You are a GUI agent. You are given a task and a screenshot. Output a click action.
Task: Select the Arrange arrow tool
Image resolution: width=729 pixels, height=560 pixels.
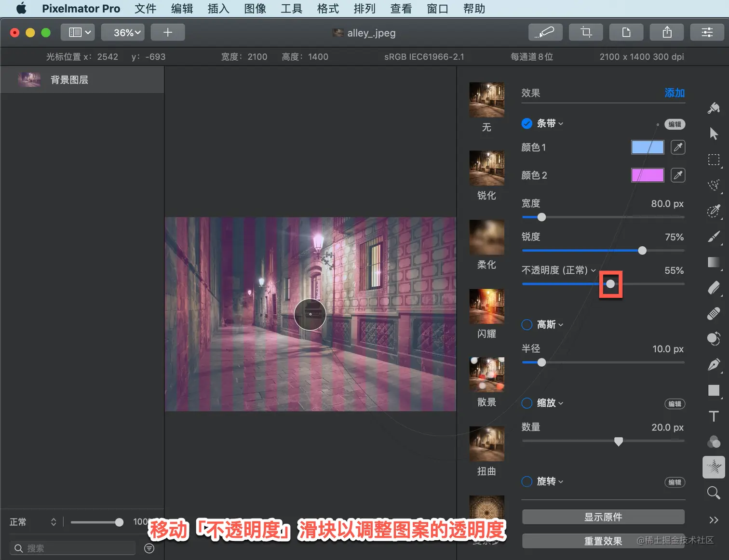(714, 133)
